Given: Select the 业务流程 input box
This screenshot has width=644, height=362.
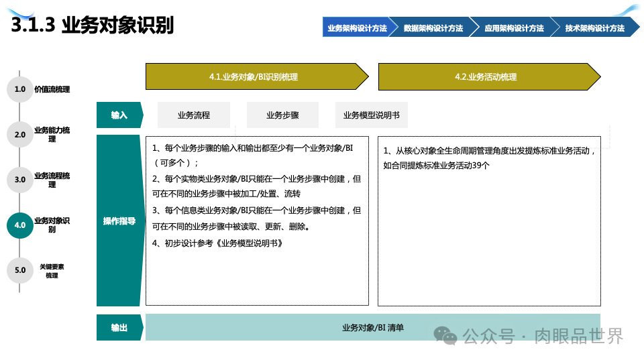Looking at the screenshot, I should click(x=193, y=115).
